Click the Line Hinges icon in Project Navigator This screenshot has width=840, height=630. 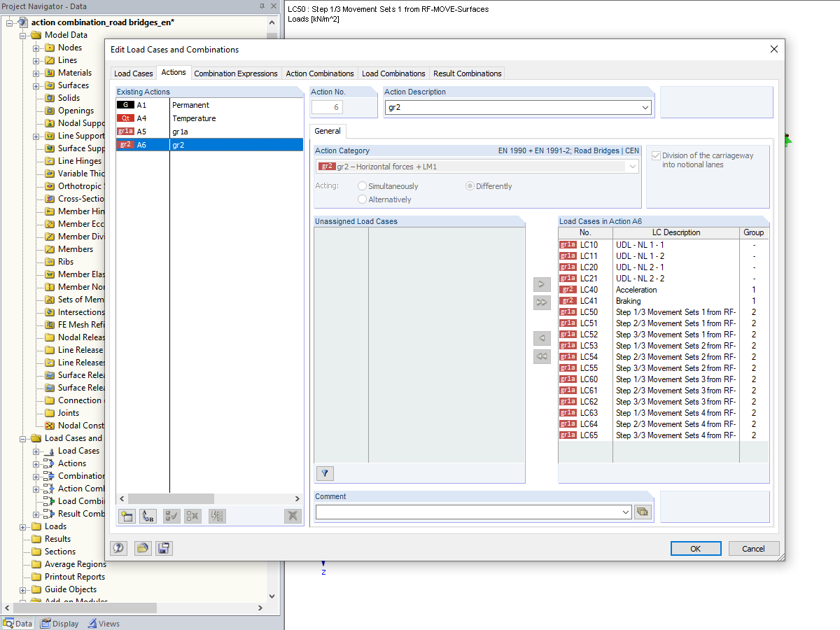click(x=50, y=161)
